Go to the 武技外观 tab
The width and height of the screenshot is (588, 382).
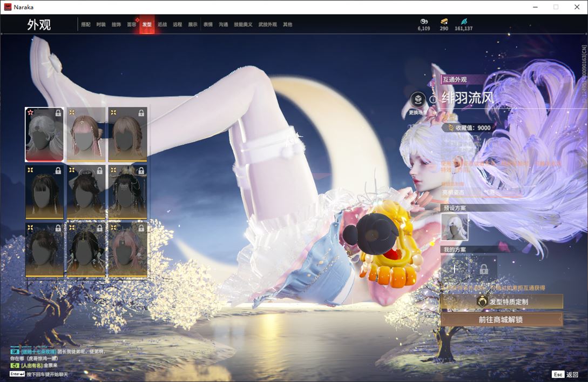coord(267,24)
